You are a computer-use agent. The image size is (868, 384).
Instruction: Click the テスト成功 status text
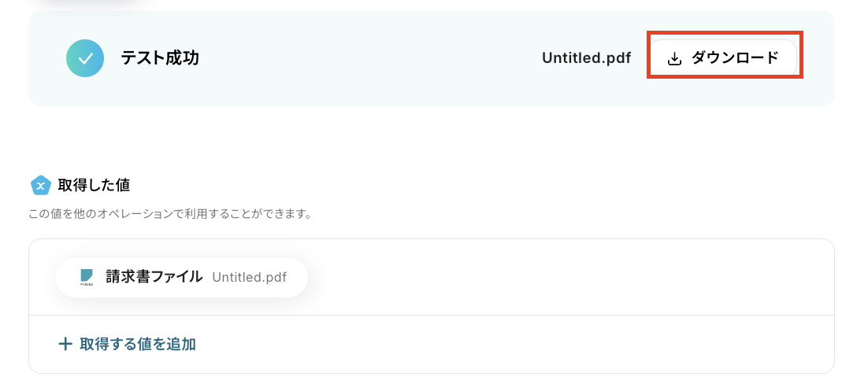[x=159, y=58]
